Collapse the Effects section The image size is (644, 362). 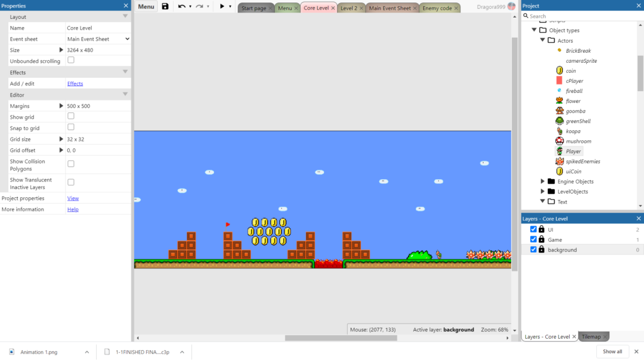click(x=125, y=72)
